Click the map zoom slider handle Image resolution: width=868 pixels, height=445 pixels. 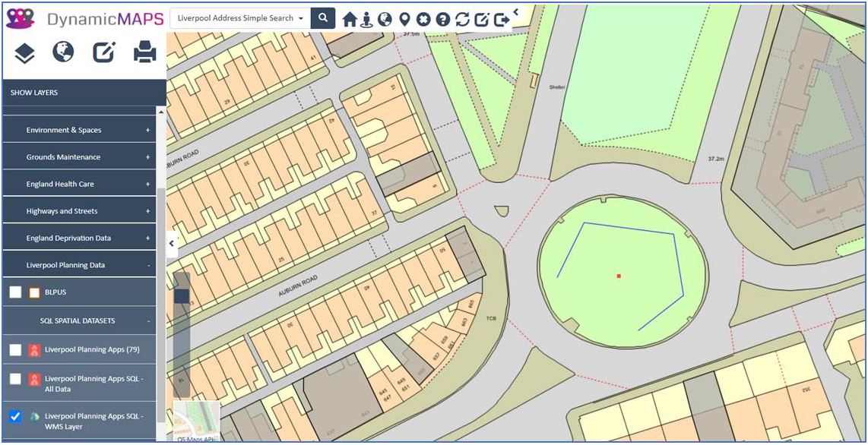pos(182,296)
